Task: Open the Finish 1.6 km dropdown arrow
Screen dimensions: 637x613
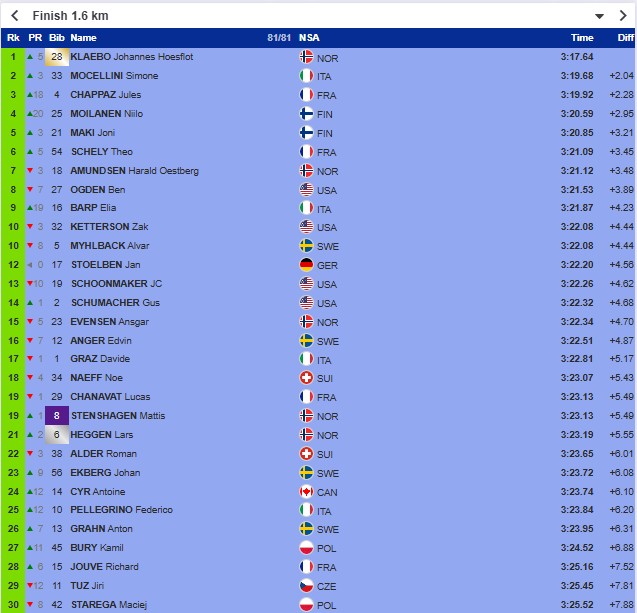Action: tap(599, 16)
